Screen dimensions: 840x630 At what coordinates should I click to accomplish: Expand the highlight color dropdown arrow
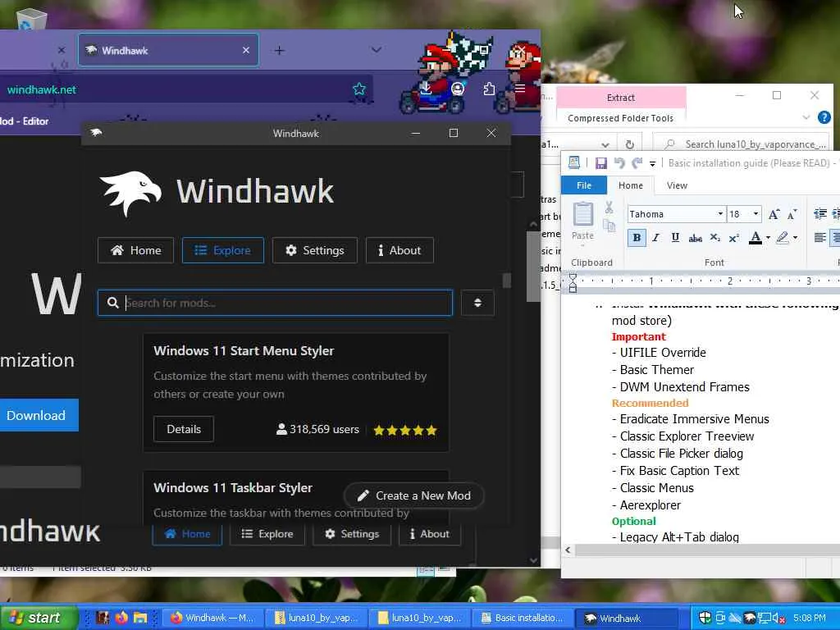[x=795, y=237]
